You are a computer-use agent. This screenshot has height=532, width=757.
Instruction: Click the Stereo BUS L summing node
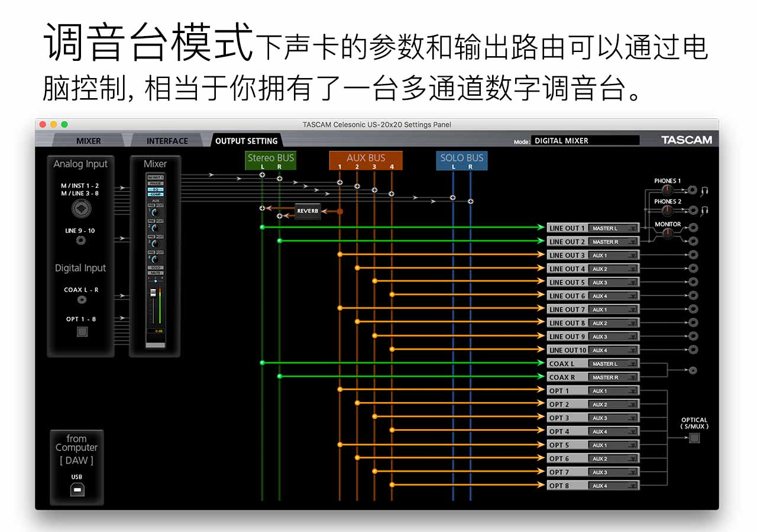click(x=262, y=174)
